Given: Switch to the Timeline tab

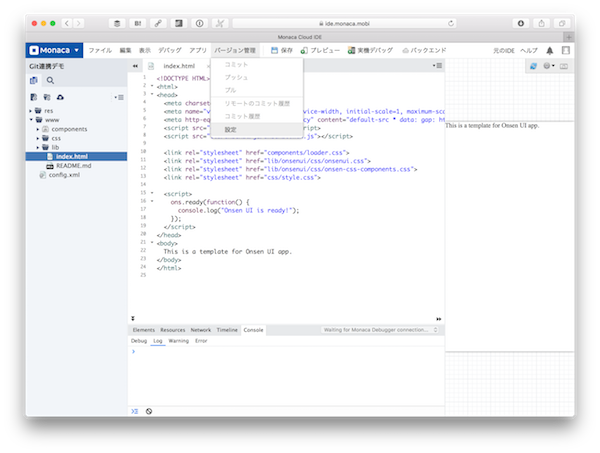Looking at the screenshot, I should coord(227,330).
